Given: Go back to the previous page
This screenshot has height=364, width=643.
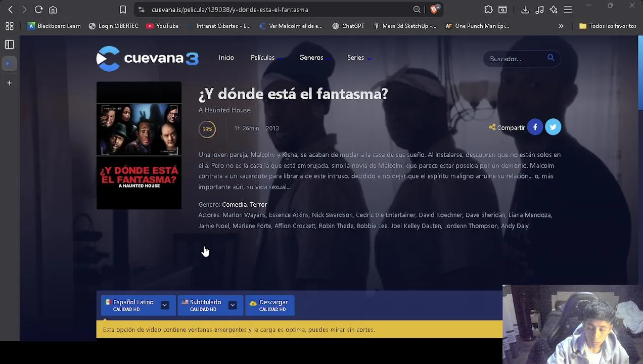Looking at the screenshot, I should point(10,10).
